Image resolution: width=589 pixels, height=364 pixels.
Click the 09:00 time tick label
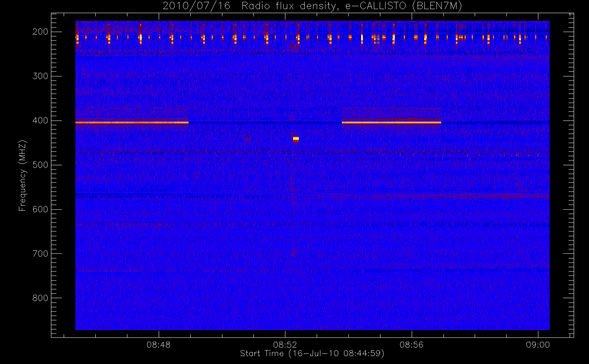538,345
